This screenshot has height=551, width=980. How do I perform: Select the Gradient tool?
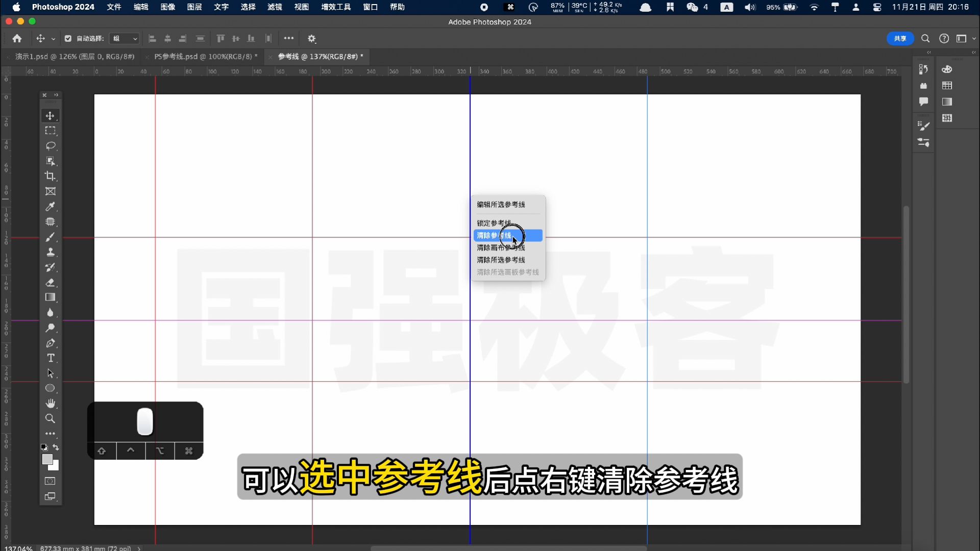point(50,297)
